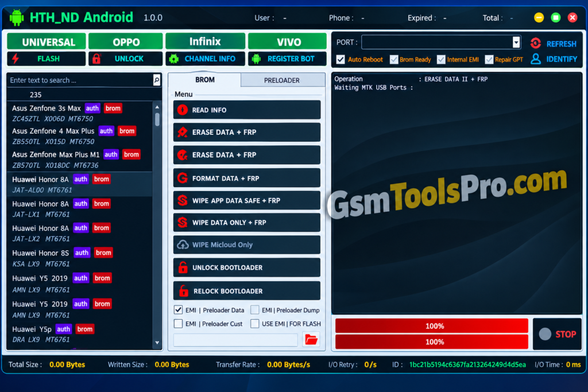Click the STOP text label

point(566,334)
